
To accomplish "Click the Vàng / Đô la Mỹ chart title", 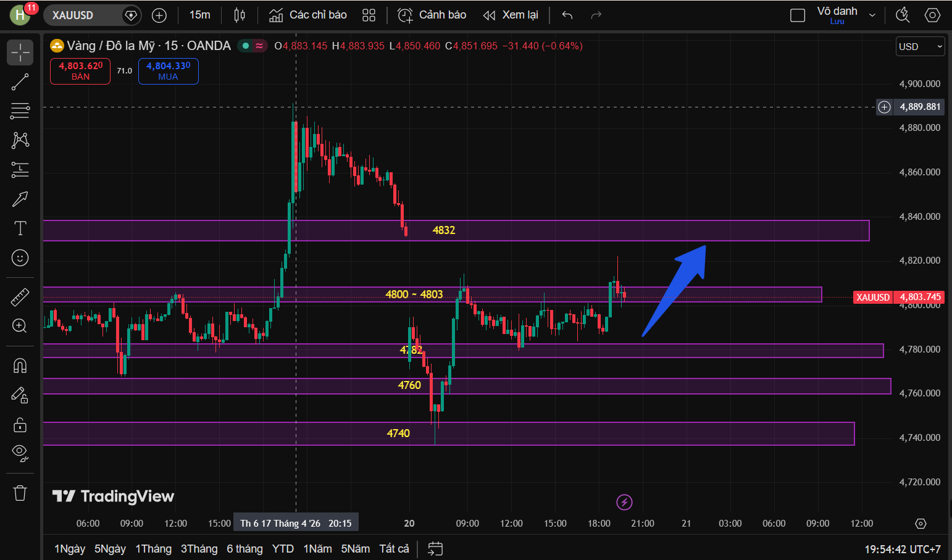I will [x=149, y=46].
